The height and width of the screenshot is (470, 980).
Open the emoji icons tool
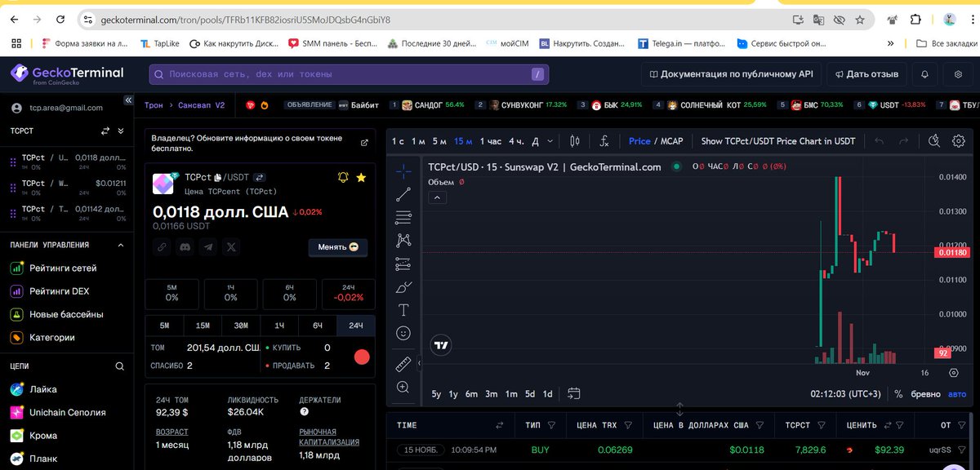(x=403, y=333)
